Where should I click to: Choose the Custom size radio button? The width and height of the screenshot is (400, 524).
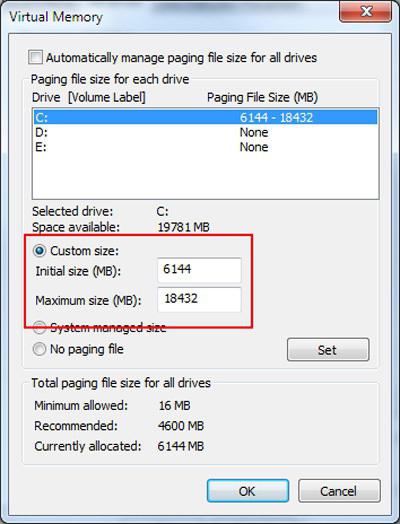[39, 251]
